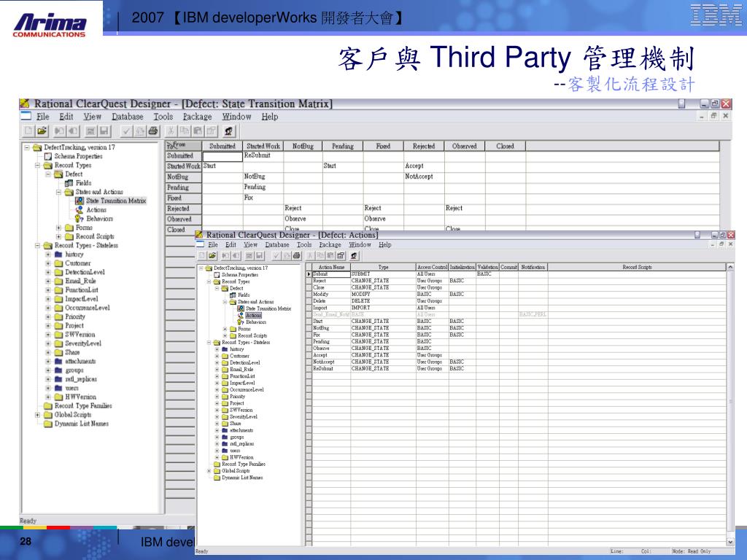Click ReSubmit action name in Actions grid
This screenshot has width=747, height=560.
click(331, 368)
